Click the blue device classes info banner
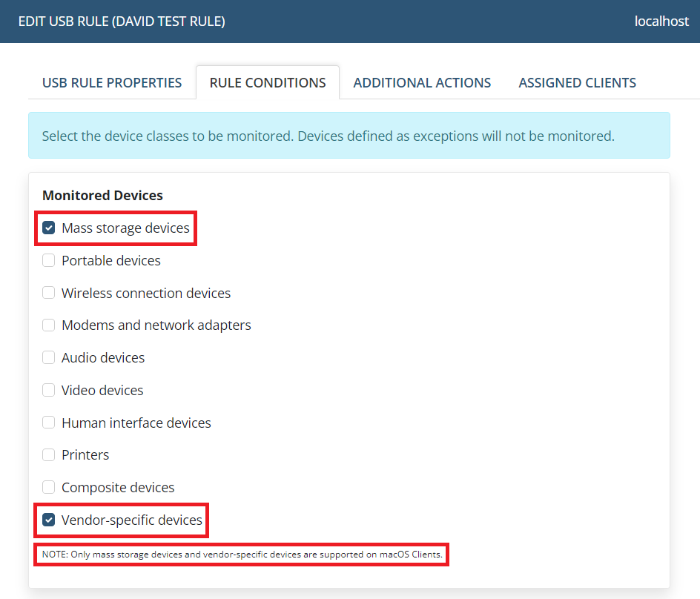 (349, 136)
